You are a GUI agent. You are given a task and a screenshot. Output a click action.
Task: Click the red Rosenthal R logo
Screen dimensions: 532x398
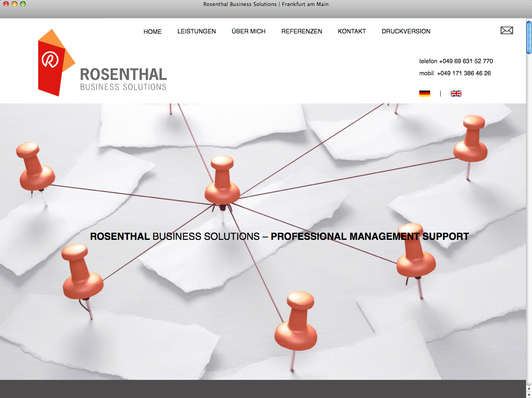[56, 63]
